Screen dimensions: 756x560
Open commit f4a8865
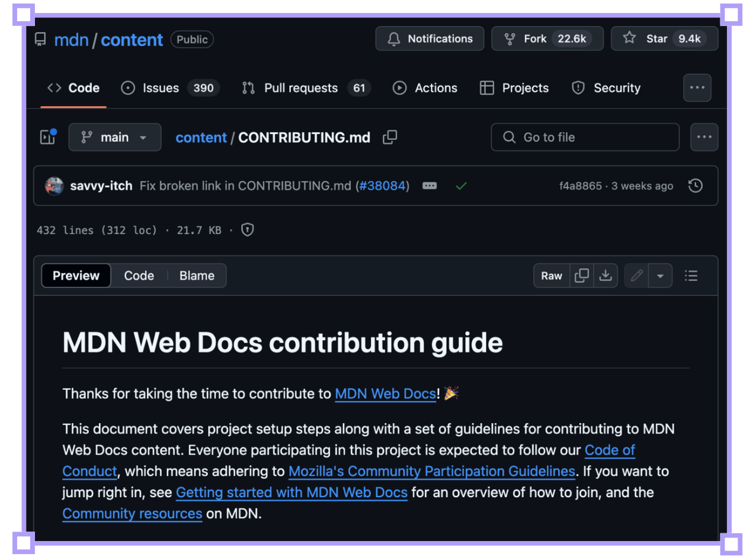coord(580,186)
